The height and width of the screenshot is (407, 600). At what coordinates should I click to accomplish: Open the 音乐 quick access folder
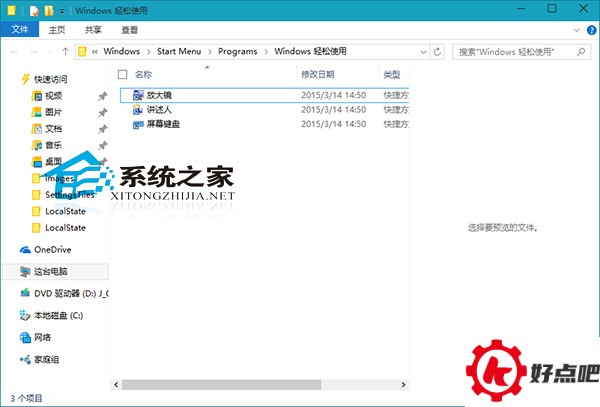54,145
